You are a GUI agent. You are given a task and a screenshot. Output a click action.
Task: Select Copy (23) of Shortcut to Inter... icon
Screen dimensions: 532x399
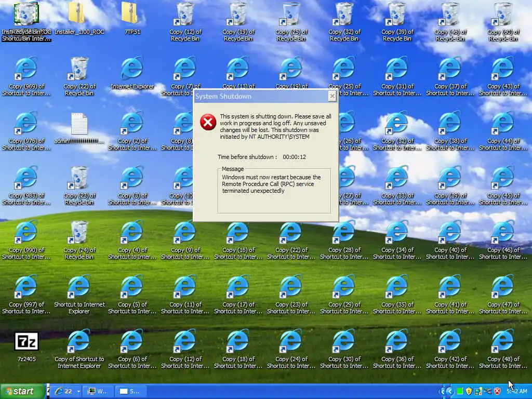pyautogui.click(x=291, y=295)
